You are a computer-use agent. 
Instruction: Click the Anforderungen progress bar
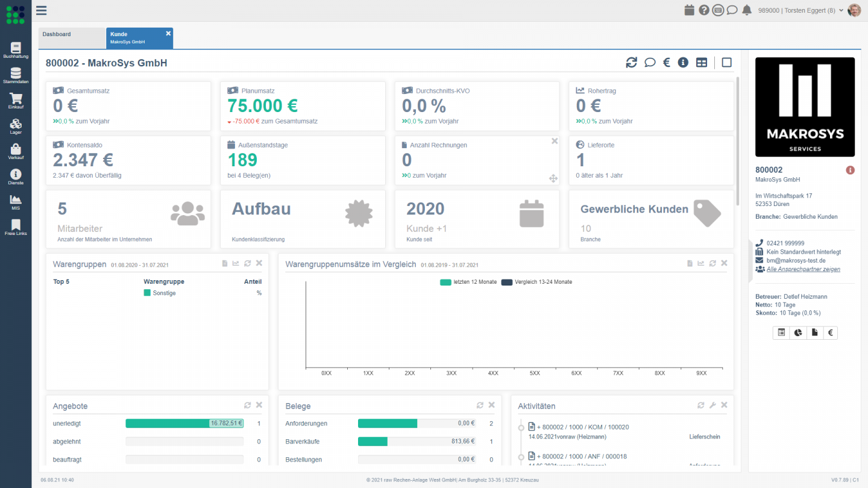[x=417, y=424]
